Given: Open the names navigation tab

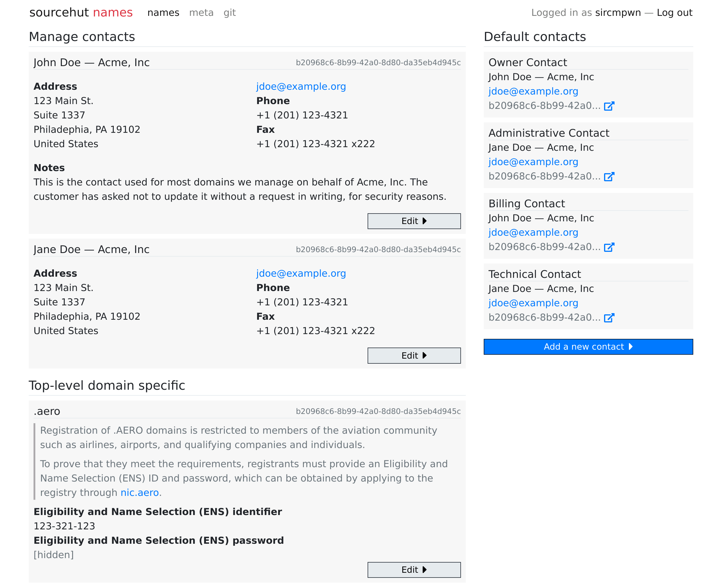Looking at the screenshot, I should tap(163, 13).
